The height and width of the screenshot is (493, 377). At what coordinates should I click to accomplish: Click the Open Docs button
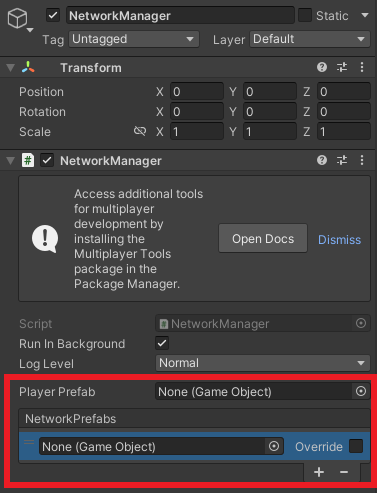click(263, 238)
